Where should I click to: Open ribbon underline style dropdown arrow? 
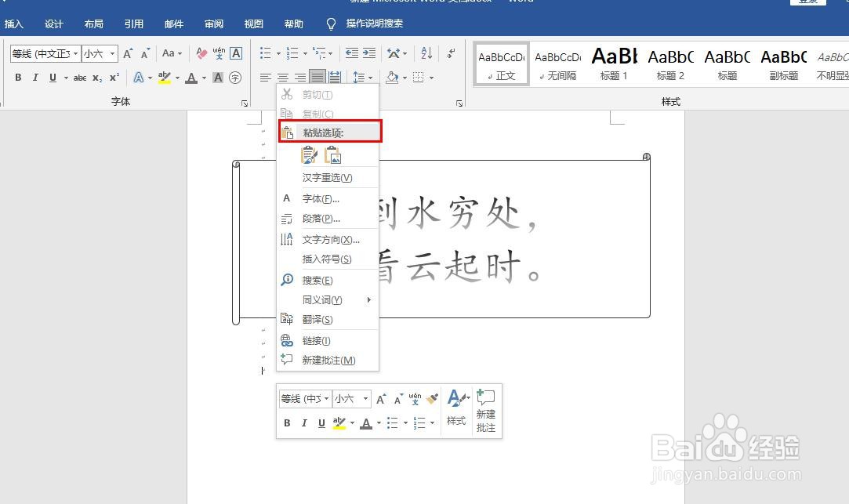(x=66, y=78)
